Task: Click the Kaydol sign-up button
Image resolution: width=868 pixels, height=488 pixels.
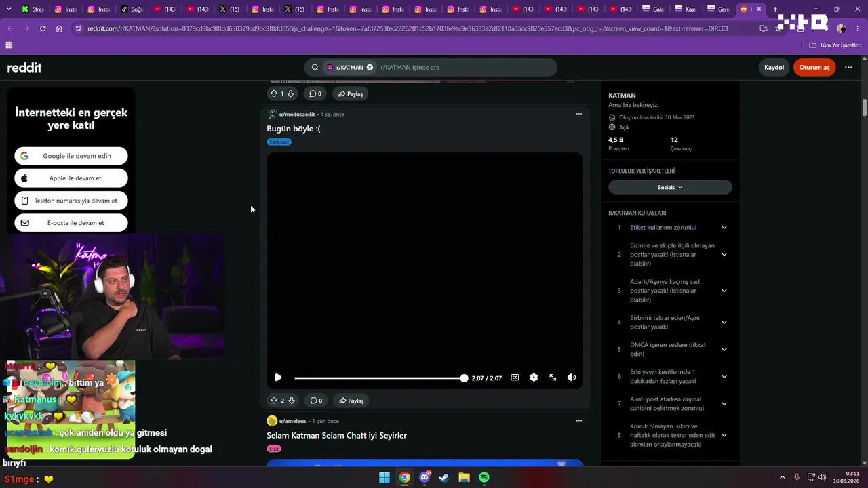Action: point(774,68)
